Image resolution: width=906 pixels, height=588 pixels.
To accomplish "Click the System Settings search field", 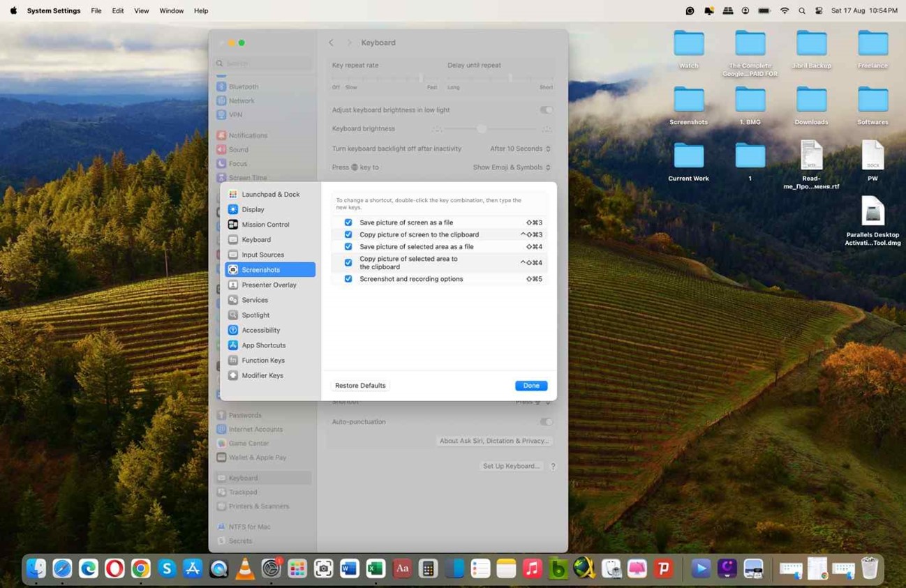I will pyautogui.click(x=263, y=63).
